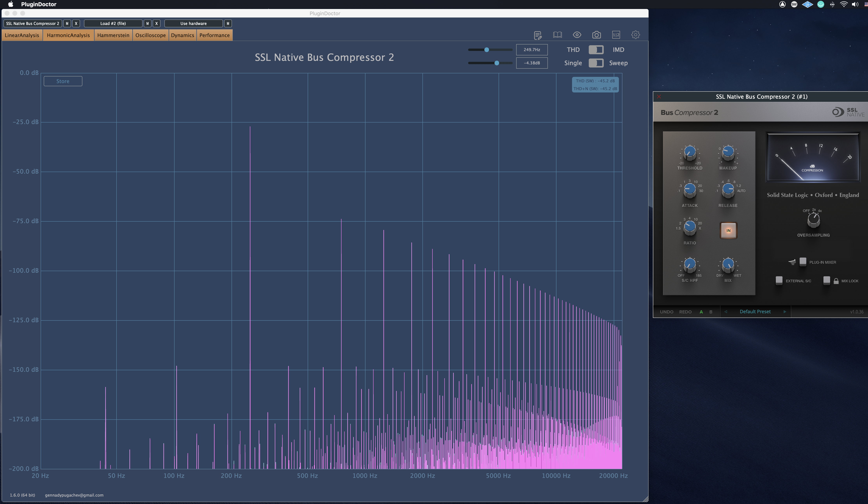Image resolution: width=868 pixels, height=504 pixels.
Task: Click the ATTACK knob
Action: [x=690, y=190]
